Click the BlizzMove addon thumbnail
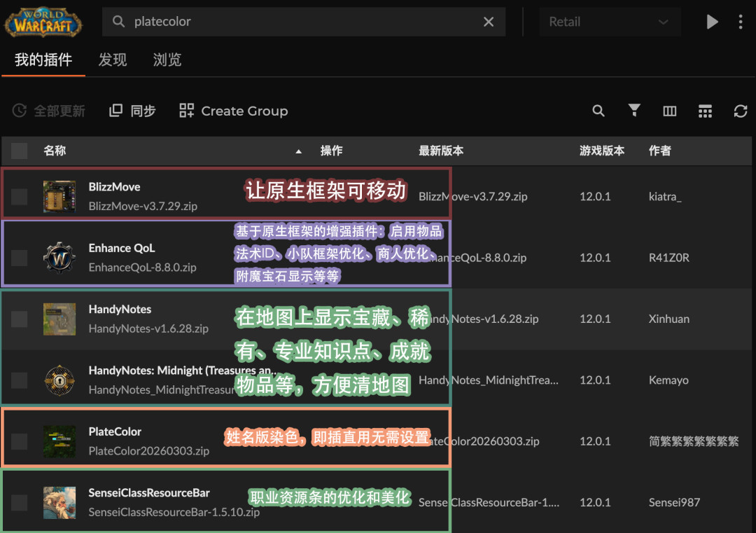This screenshot has width=756, height=533. (59, 197)
